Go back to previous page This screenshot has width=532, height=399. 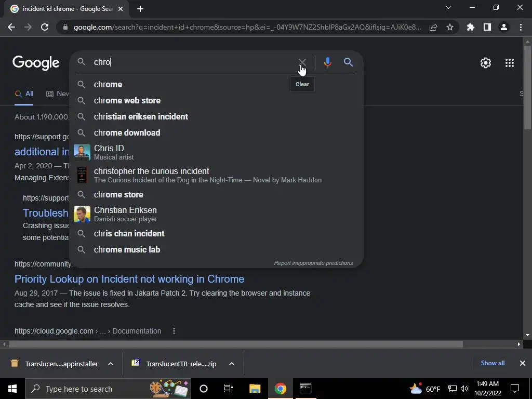point(11,27)
